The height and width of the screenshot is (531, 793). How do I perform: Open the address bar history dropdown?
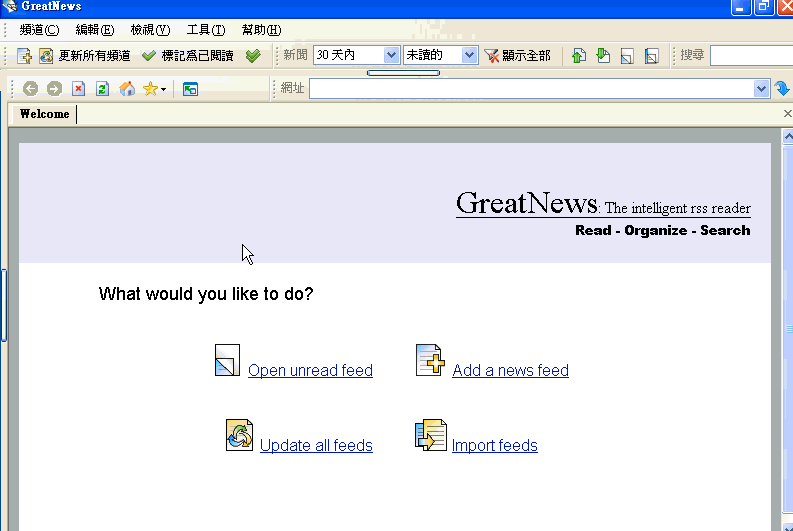click(761, 89)
